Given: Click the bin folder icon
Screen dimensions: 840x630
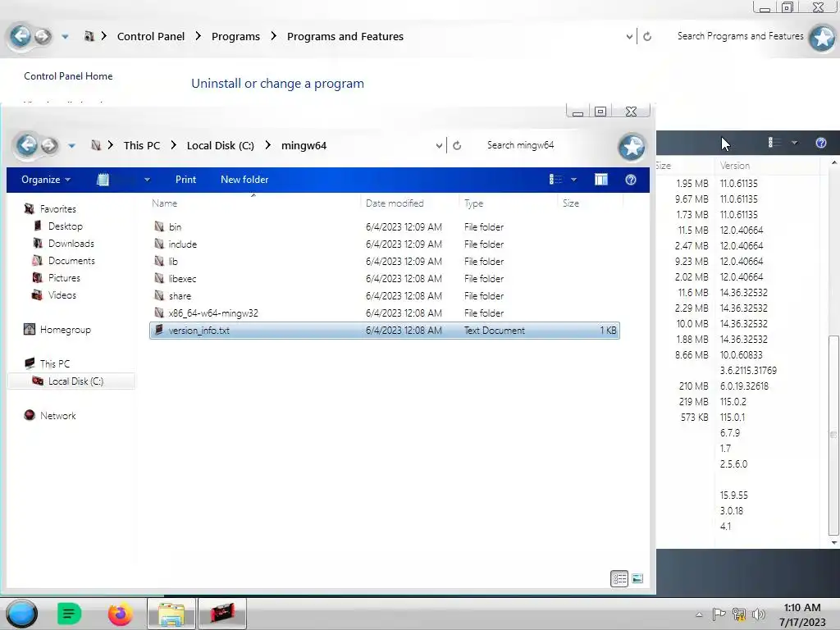Looking at the screenshot, I should point(159,226).
